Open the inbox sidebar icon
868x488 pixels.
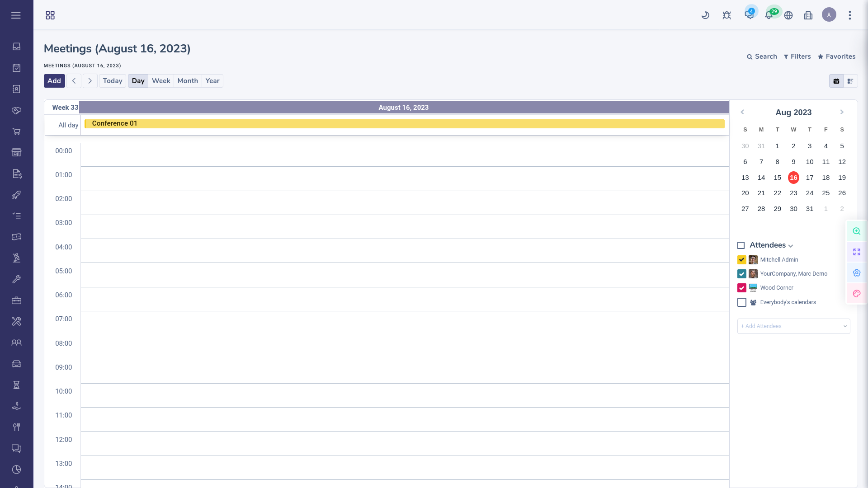point(16,46)
